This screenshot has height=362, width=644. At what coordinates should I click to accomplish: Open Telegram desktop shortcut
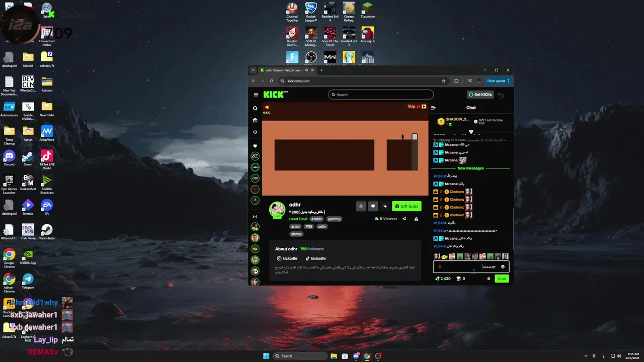(x=28, y=282)
